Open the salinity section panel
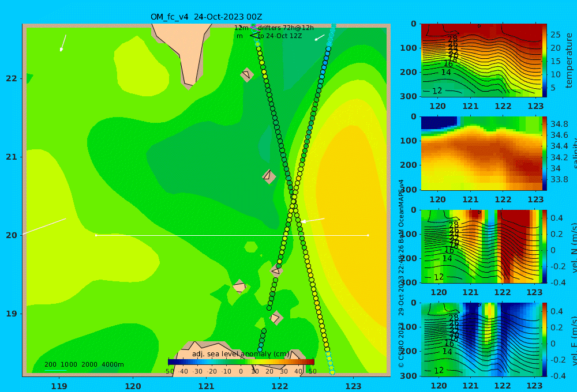 tap(481, 153)
